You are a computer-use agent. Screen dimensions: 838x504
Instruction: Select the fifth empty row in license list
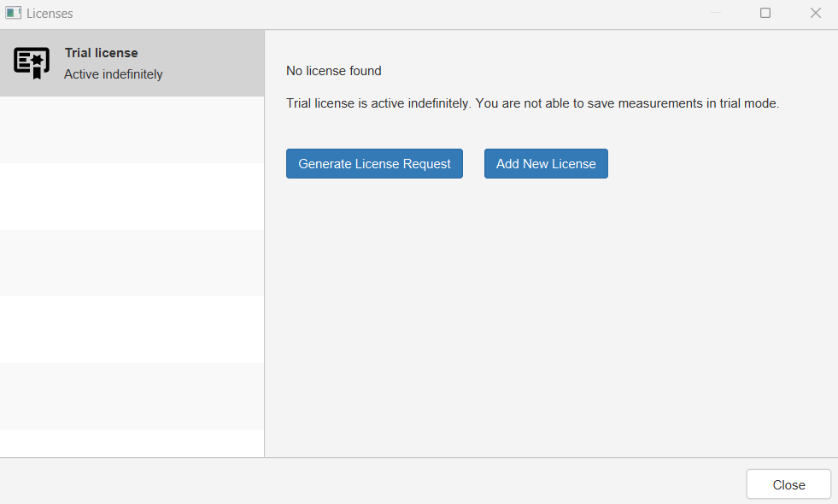tap(132, 396)
